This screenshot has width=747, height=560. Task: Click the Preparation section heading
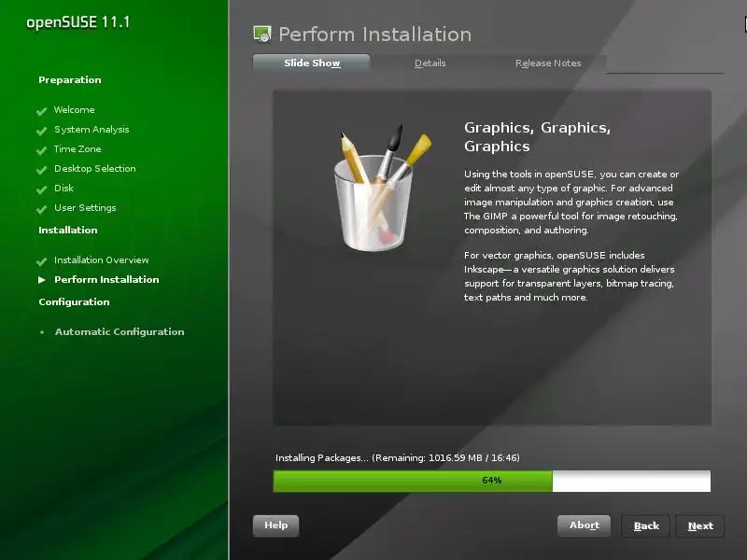click(x=70, y=80)
